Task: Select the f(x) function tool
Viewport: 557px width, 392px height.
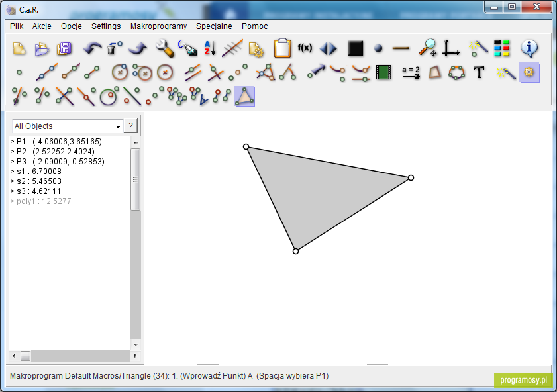Action: point(305,48)
